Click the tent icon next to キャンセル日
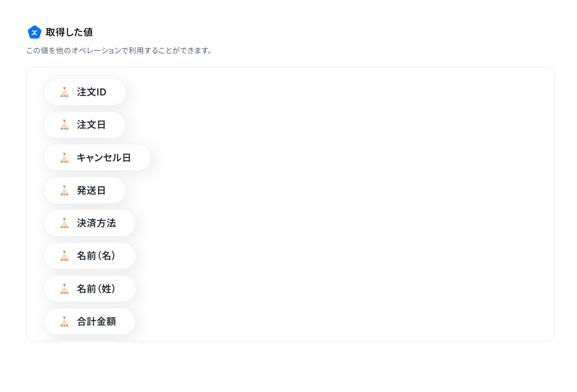The width and height of the screenshot is (577, 392). (x=64, y=158)
